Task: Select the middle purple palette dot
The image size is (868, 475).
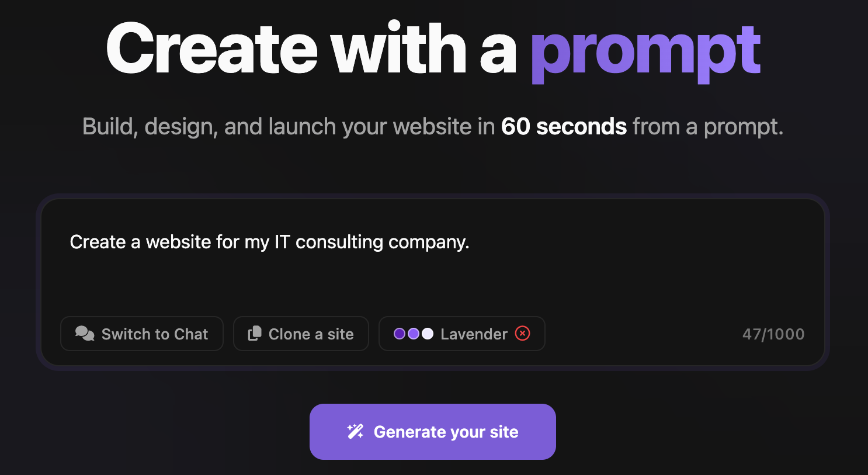Action: pos(414,334)
